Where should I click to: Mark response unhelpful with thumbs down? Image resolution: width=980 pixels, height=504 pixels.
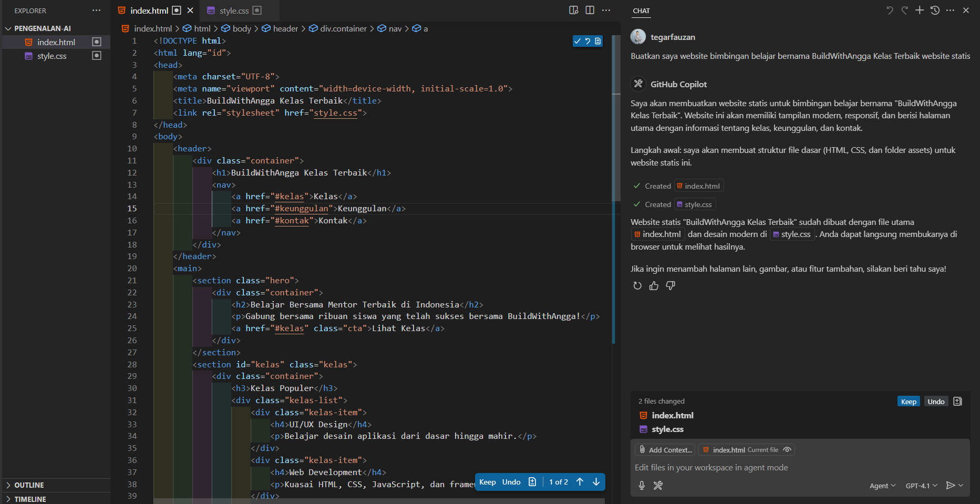[670, 285]
